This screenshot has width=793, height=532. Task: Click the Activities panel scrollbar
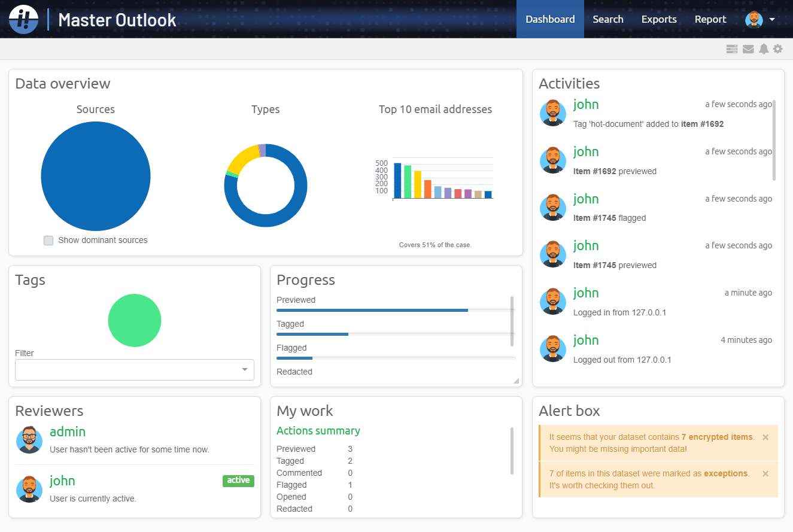(774, 141)
